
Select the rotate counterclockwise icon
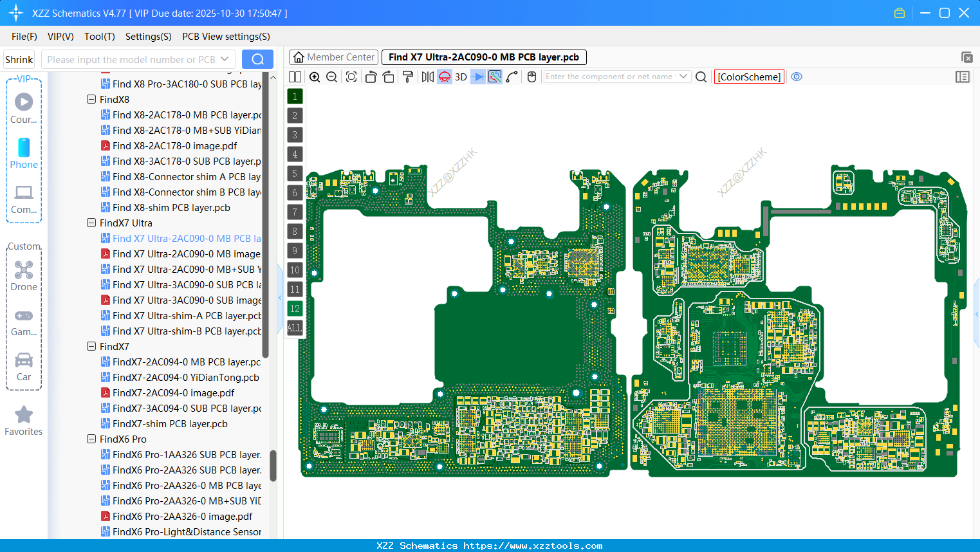(x=371, y=77)
